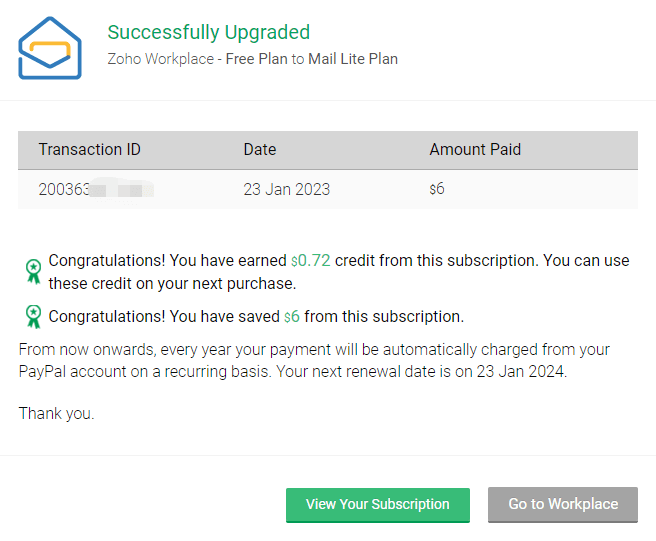This screenshot has height=541, width=656.
Task: Click the Thank you text
Action: [56, 413]
